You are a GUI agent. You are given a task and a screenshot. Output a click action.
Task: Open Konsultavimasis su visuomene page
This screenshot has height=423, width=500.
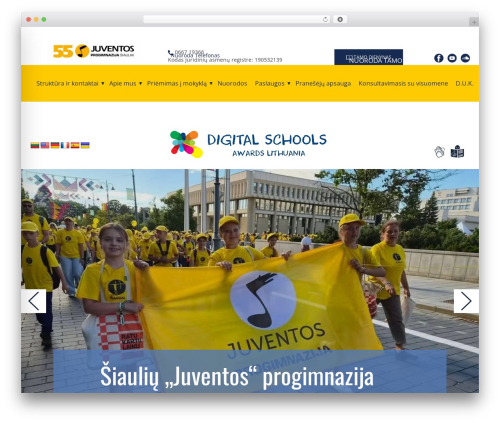[x=403, y=83]
